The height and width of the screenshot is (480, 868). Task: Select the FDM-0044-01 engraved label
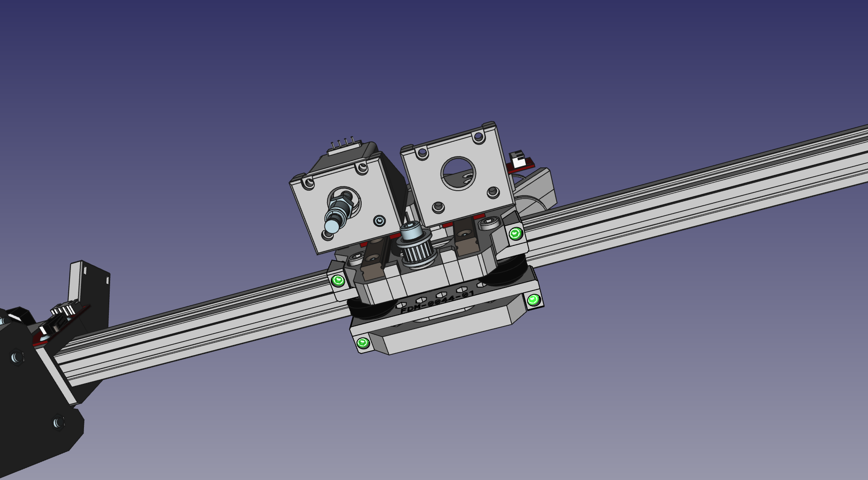pos(437,302)
